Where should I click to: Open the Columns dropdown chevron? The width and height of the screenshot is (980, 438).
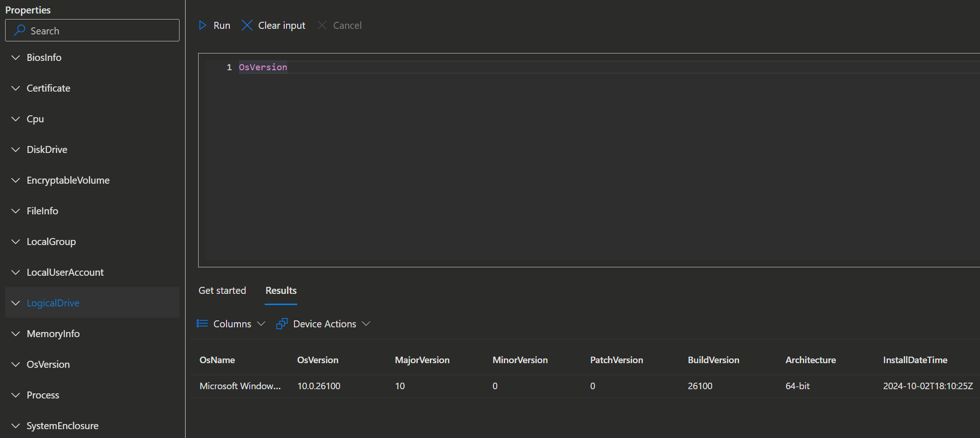click(261, 323)
